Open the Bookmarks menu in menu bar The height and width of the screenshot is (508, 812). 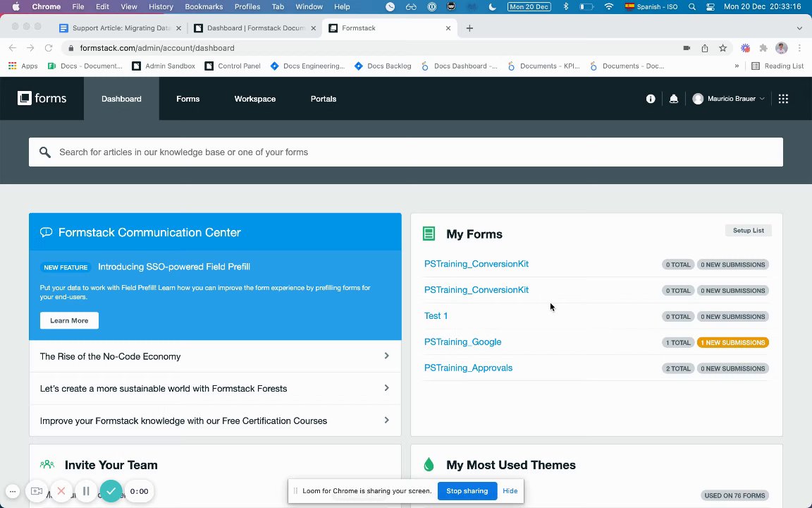coord(204,7)
